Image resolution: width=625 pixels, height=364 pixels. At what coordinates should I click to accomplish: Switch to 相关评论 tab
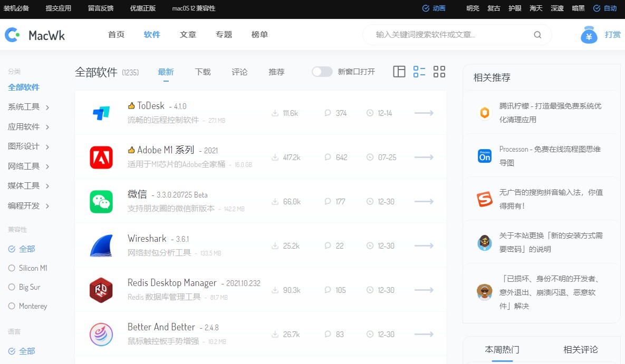pyautogui.click(x=580, y=350)
